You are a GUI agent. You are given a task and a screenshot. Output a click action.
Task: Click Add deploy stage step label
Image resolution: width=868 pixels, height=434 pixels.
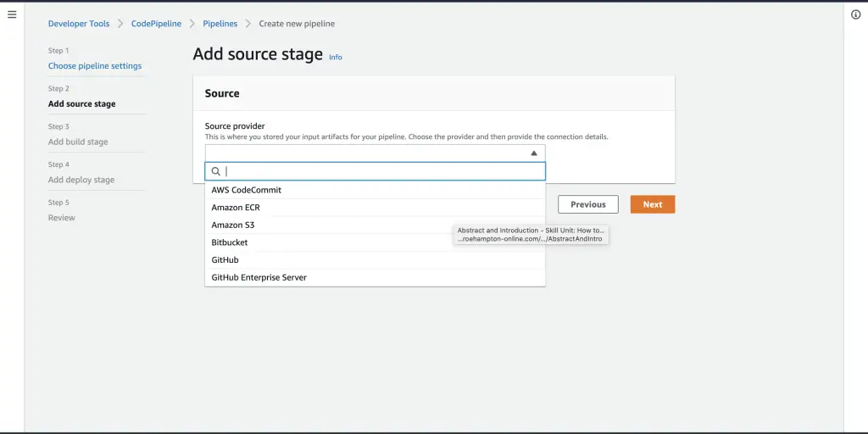[81, 180]
